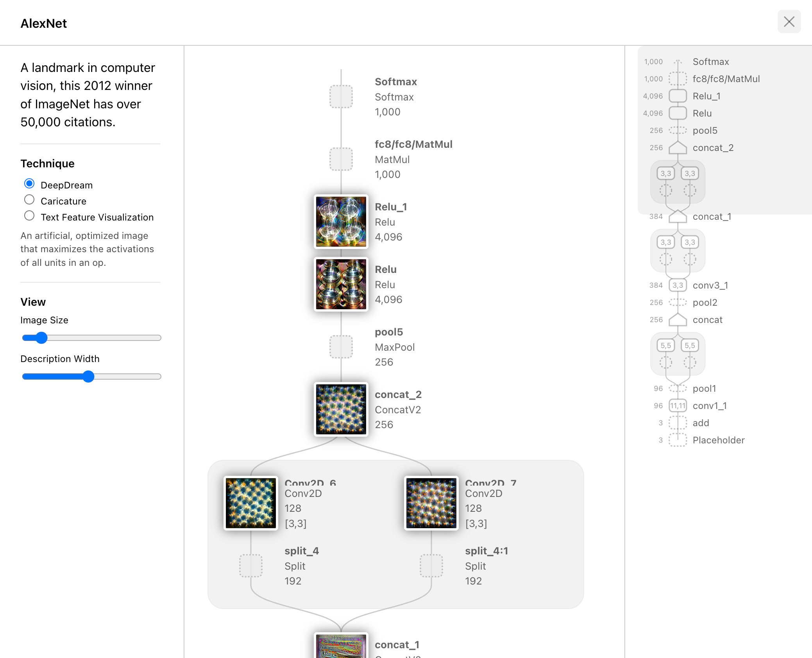Viewport: 812px width, 658px height.
Task: Click the conv1_1 11,11 minimap node
Action: [678, 406]
